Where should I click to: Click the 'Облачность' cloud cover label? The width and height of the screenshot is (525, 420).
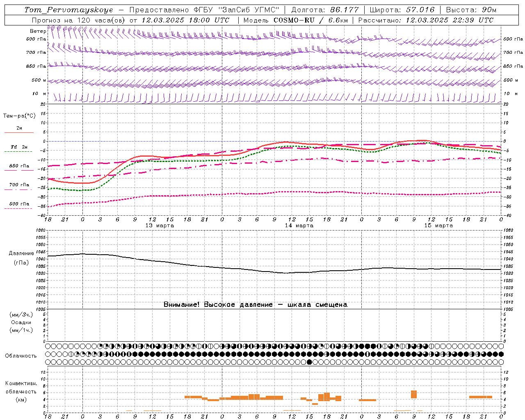pyautogui.click(x=21, y=356)
